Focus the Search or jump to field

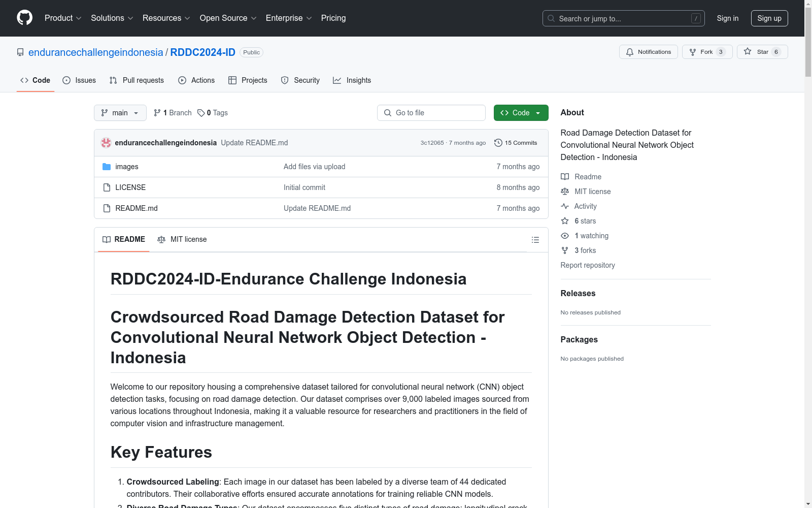coord(624,18)
